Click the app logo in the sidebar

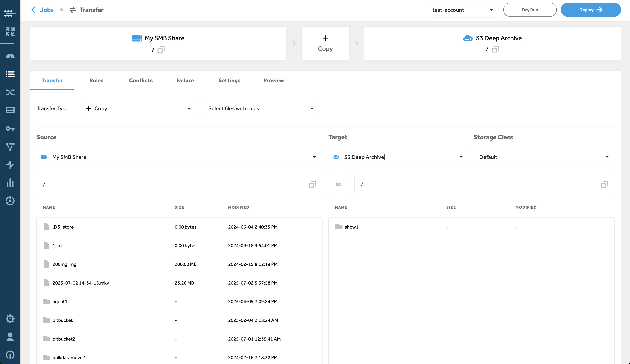pyautogui.click(x=10, y=13)
